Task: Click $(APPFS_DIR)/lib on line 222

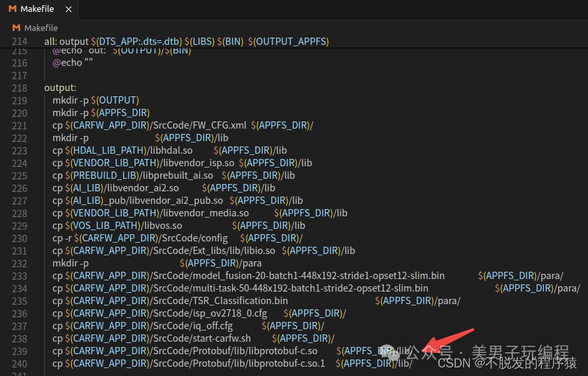Action: coord(192,138)
